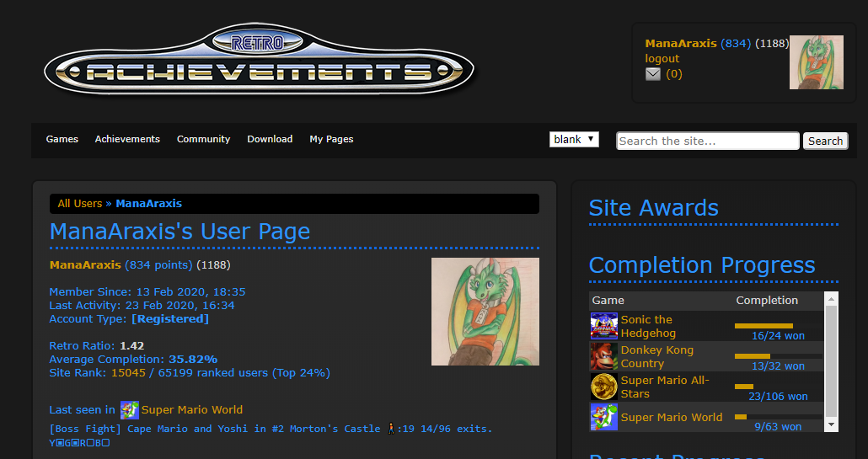Screen dimensions: 868x459
Task: Click Super Mario World completion progress bar
Action: [x=778, y=417]
